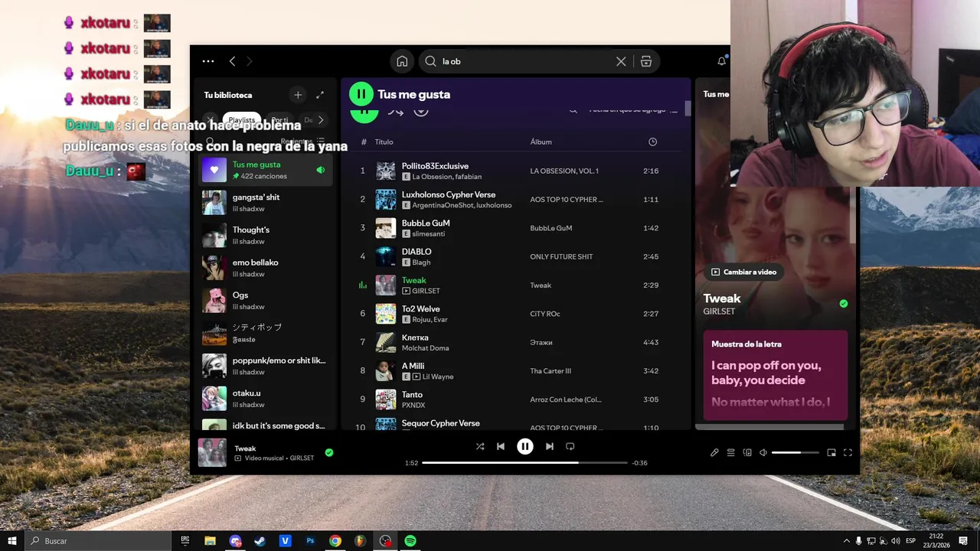This screenshot has width=980, height=551.
Task: Expand Tu biblioteca with diagonal arrows icon
Action: coord(320,95)
